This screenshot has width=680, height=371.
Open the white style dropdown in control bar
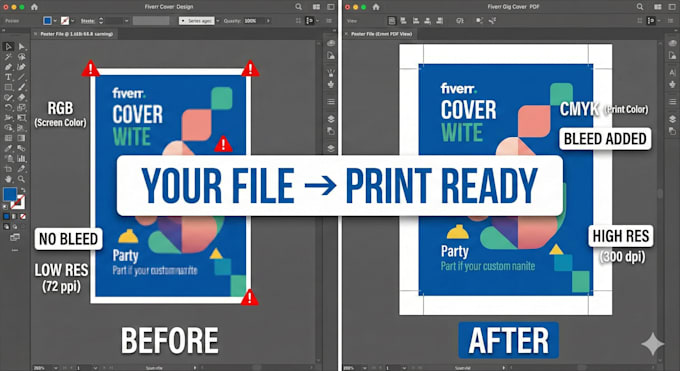coord(218,21)
